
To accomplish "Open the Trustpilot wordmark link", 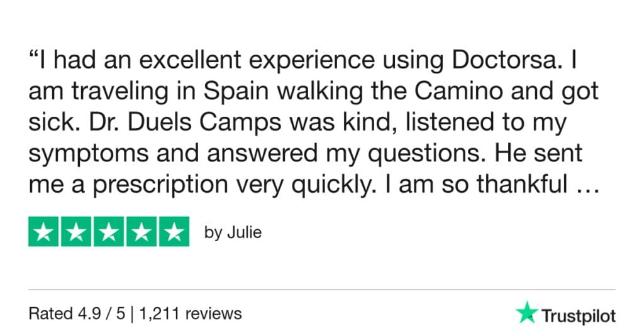I will [578, 315].
